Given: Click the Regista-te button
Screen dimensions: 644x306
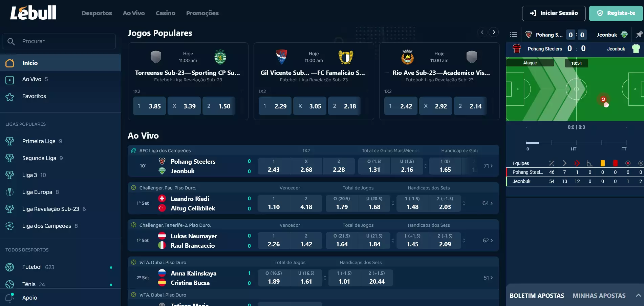Looking at the screenshot, I should [x=616, y=13].
